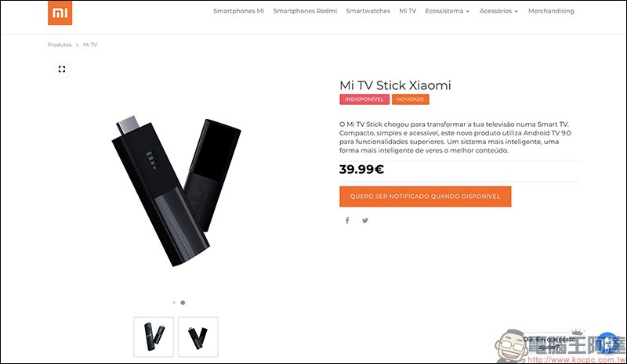This screenshot has height=364, width=627.
Task: Follow the Mi TV breadcrumb link
Action: [90, 45]
